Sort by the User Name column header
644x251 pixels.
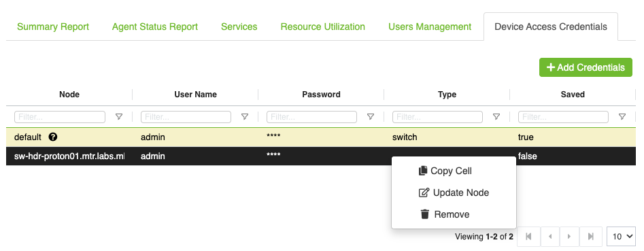195,95
